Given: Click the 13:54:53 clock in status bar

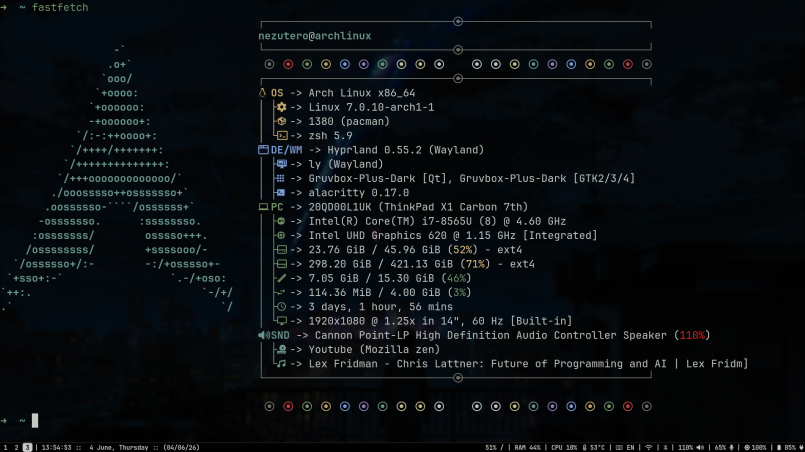Looking at the screenshot, I should coord(56,447).
